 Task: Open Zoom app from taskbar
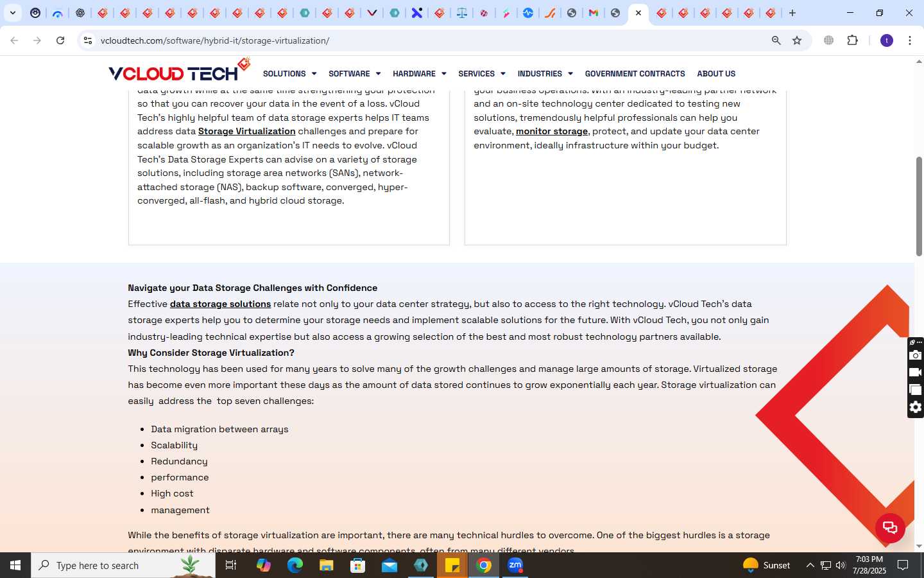[515, 565]
